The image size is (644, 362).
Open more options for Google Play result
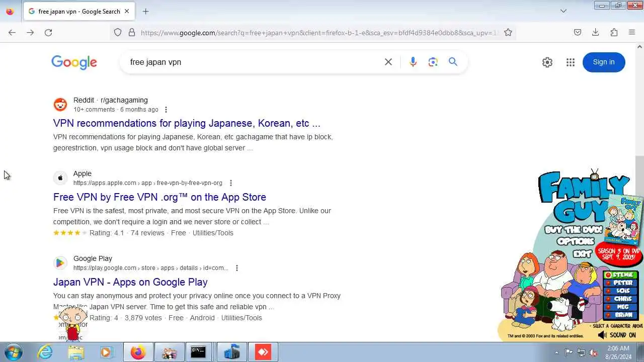(237, 268)
